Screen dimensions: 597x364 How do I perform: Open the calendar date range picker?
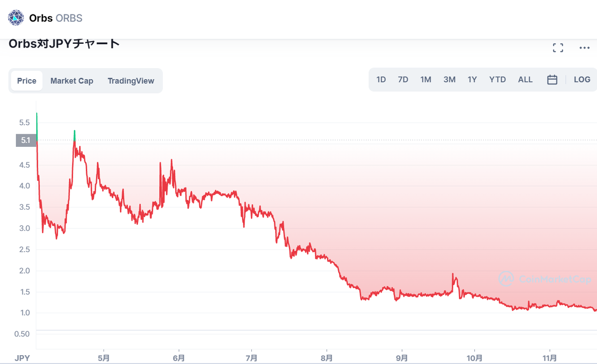tap(552, 80)
